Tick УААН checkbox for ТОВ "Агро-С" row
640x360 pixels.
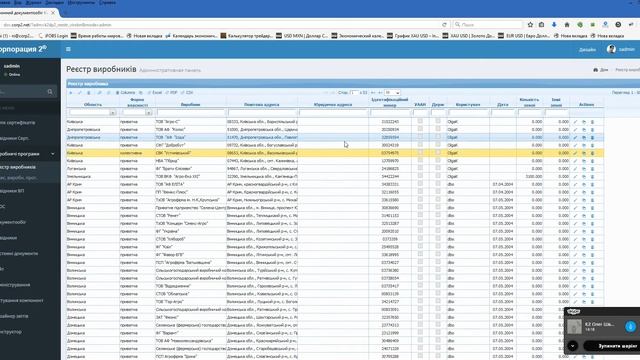(x=420, y=121)
